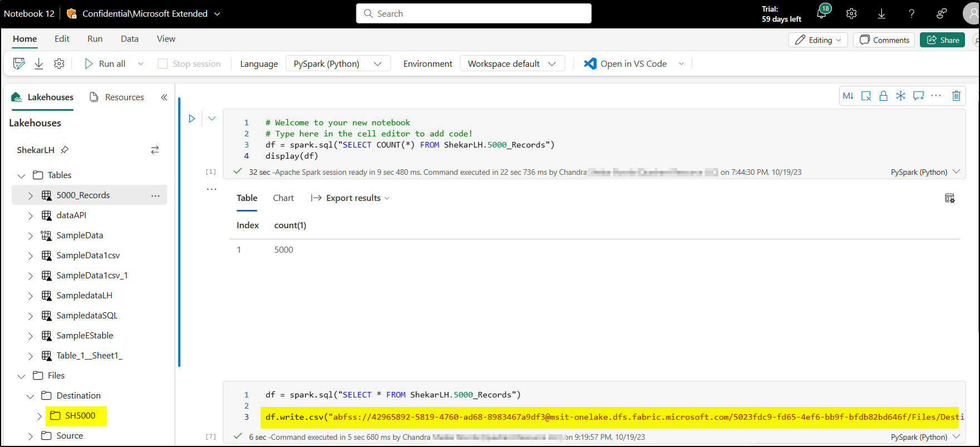Open more options for 5000_Records table
980x447 pixels.
coord(155,195)
